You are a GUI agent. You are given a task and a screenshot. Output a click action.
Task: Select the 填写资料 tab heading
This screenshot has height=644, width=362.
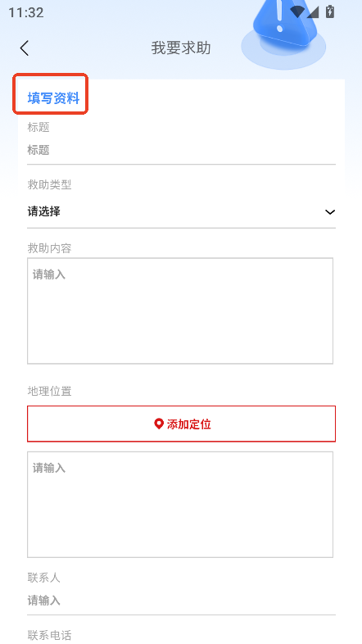[54, 98]
